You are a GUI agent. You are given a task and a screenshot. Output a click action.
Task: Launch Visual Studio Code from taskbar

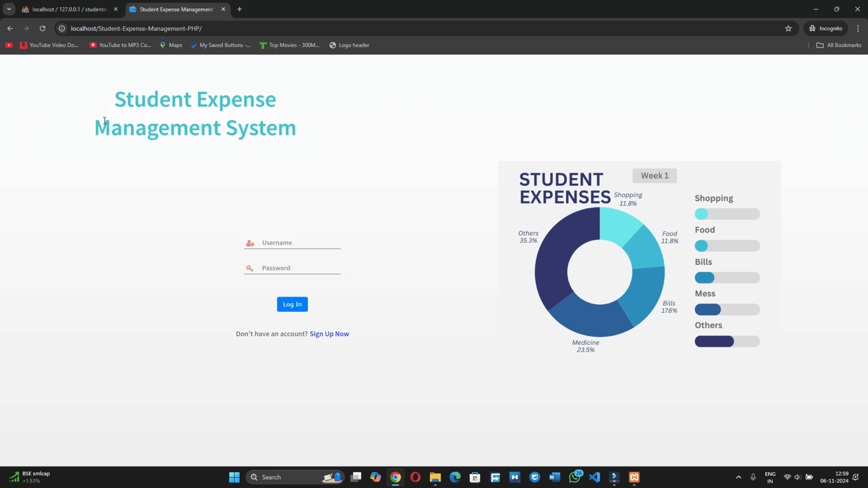tap(594, 477)
